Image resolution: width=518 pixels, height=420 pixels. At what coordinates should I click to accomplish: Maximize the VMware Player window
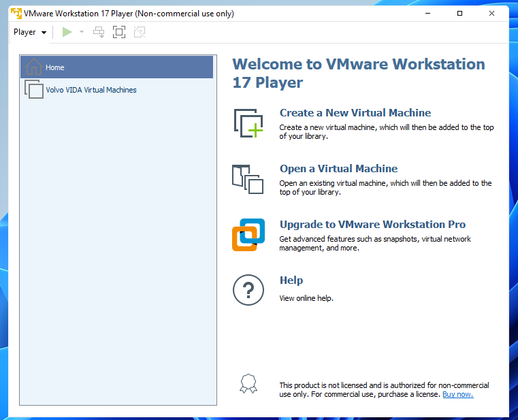(x=459, y=13)
